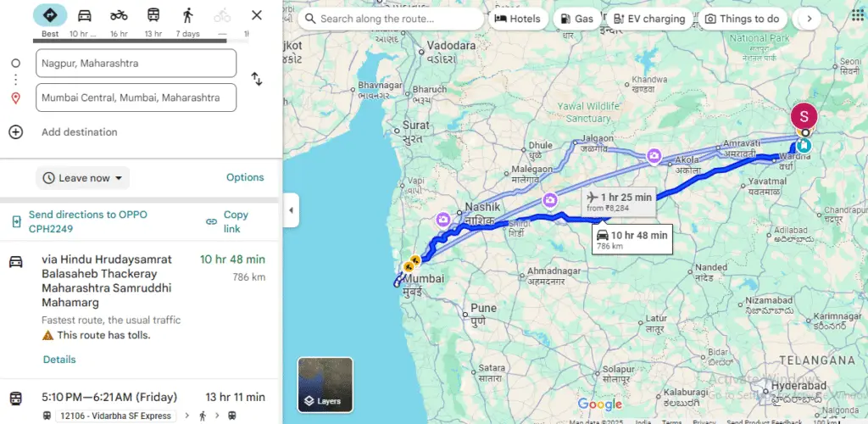Select the Best travel mode icon
Viewport: 868px width, 424px height.
click(50, 15)
